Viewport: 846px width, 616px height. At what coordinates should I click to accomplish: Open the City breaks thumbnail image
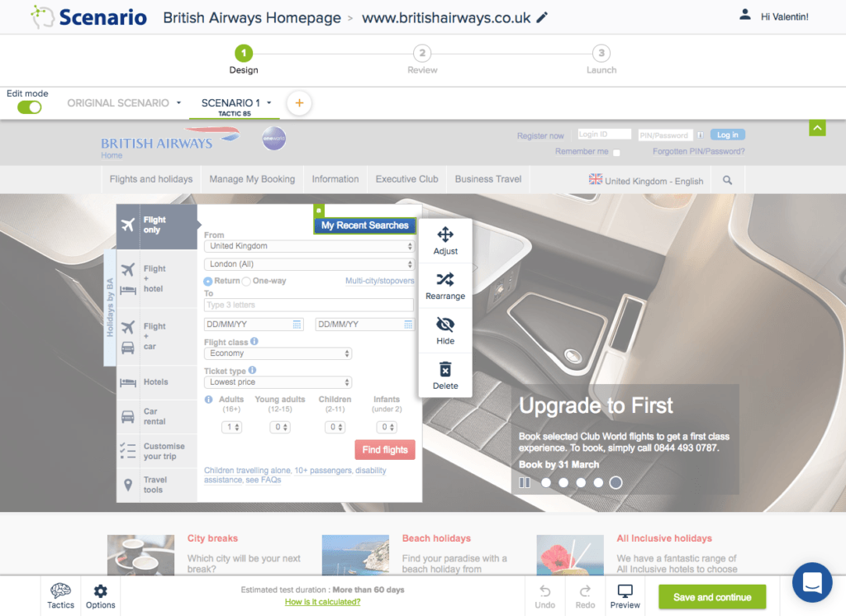point(140,555)
